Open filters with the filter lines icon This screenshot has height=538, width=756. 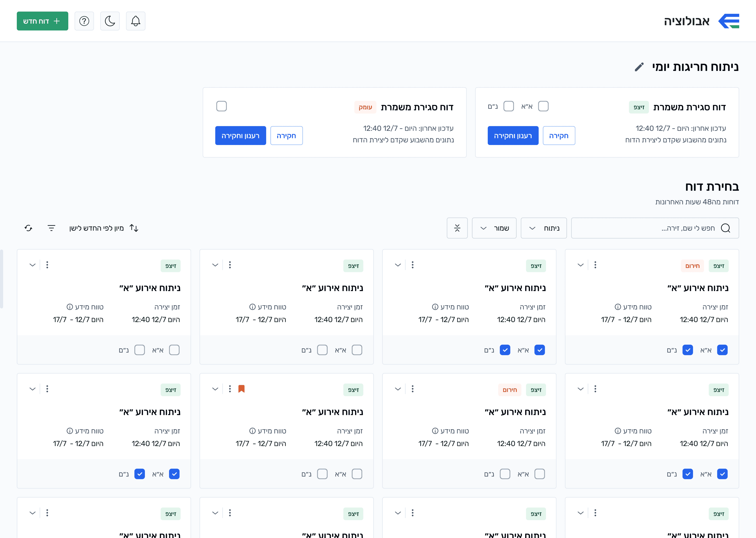click(x=51, y=228)
